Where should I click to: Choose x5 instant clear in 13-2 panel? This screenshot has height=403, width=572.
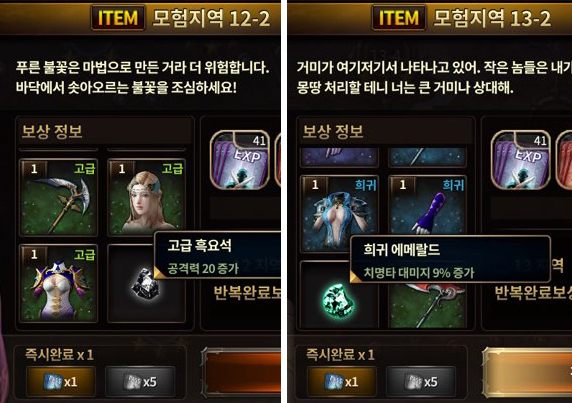click(x=421, y=382)
